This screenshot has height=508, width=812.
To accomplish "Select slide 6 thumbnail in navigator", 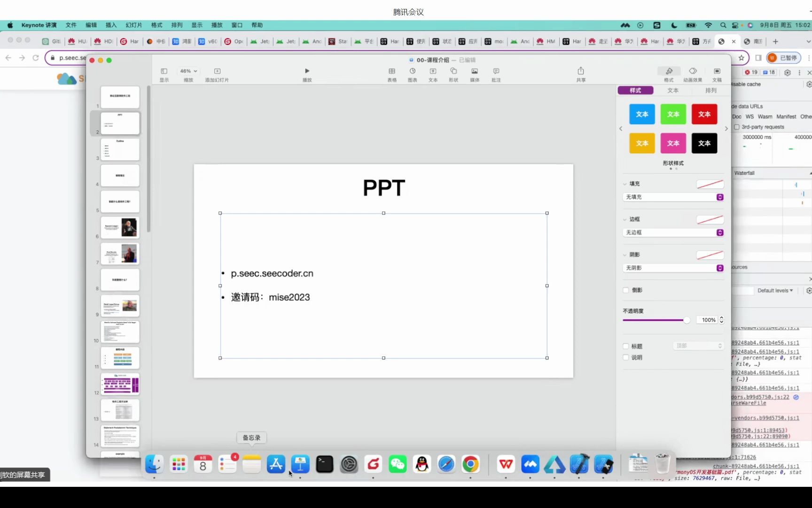I will pyautogui.click(x=120, y=228).
